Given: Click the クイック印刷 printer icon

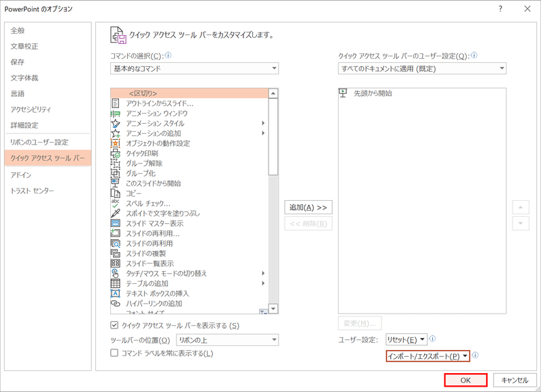Looking at the screenshot, I should [116, 153].
